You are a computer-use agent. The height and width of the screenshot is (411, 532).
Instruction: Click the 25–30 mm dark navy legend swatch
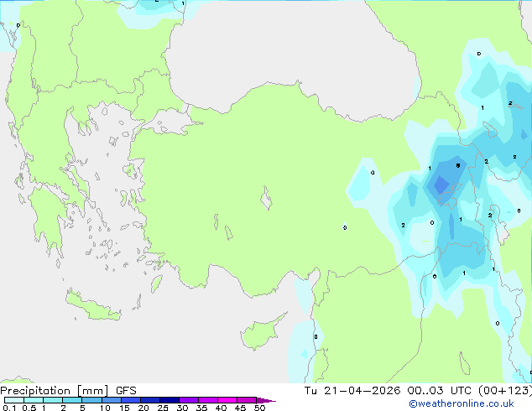pyautogui.click(x=170, y=400)
